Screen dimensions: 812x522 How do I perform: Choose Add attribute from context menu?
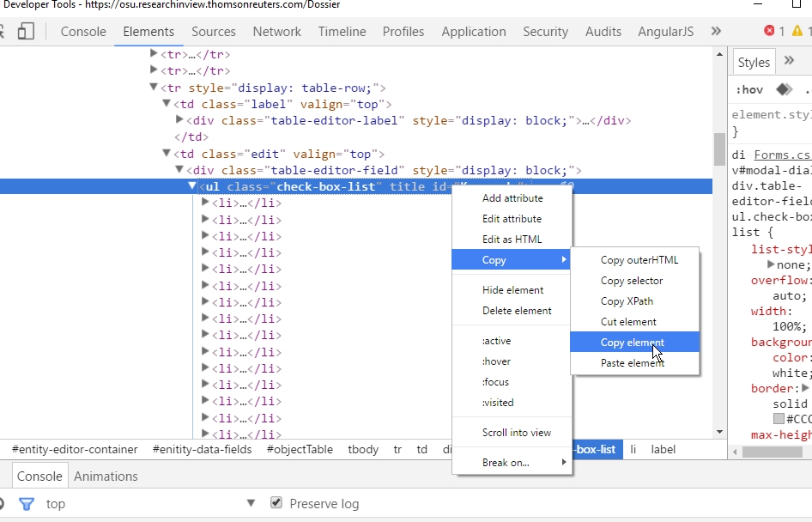coord(512,198)
